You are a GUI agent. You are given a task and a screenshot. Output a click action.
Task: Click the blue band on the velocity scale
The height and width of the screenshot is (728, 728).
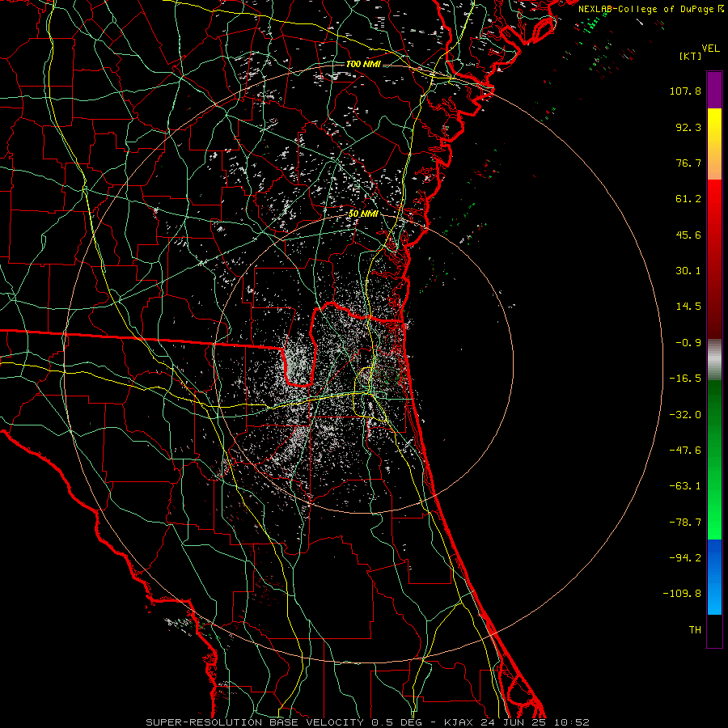pos(714,577)
